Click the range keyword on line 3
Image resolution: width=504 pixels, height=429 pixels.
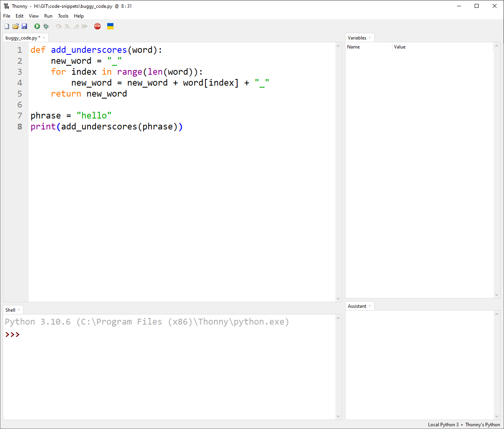point(130,72)
